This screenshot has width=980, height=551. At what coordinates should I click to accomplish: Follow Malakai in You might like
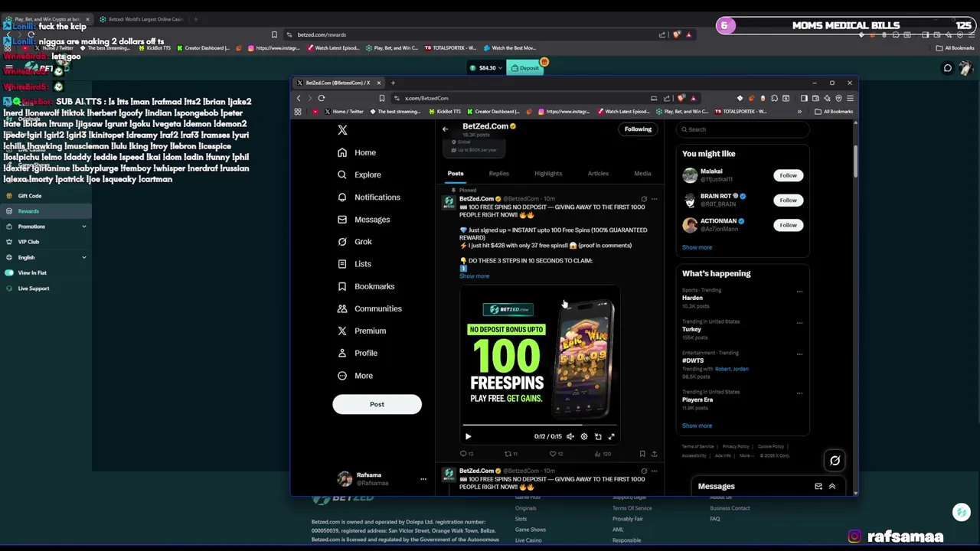coord(788,175)
